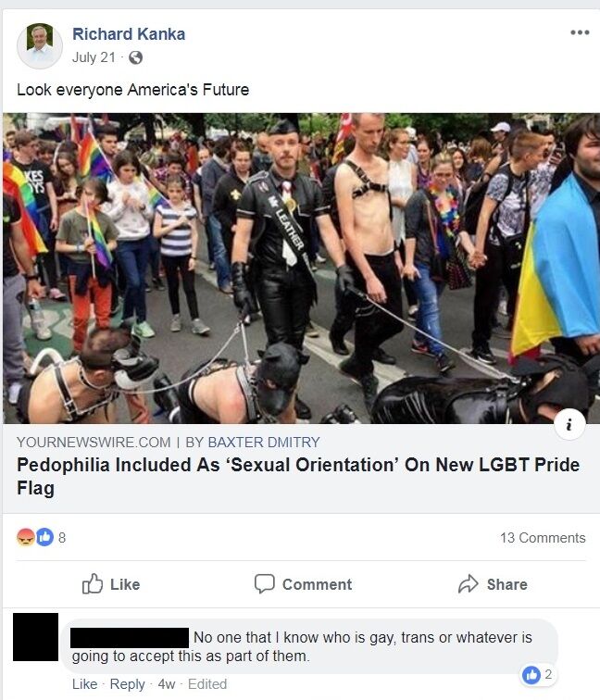Click the commenter's blacked-out avatar
The height and width of the screenshot is (700, 600).
click(36, 637)
